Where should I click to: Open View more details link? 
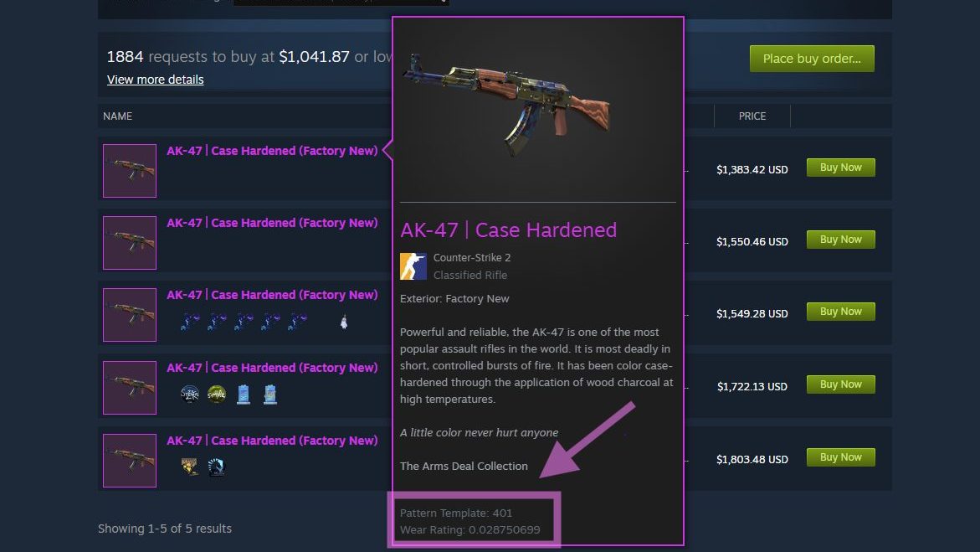155,80
